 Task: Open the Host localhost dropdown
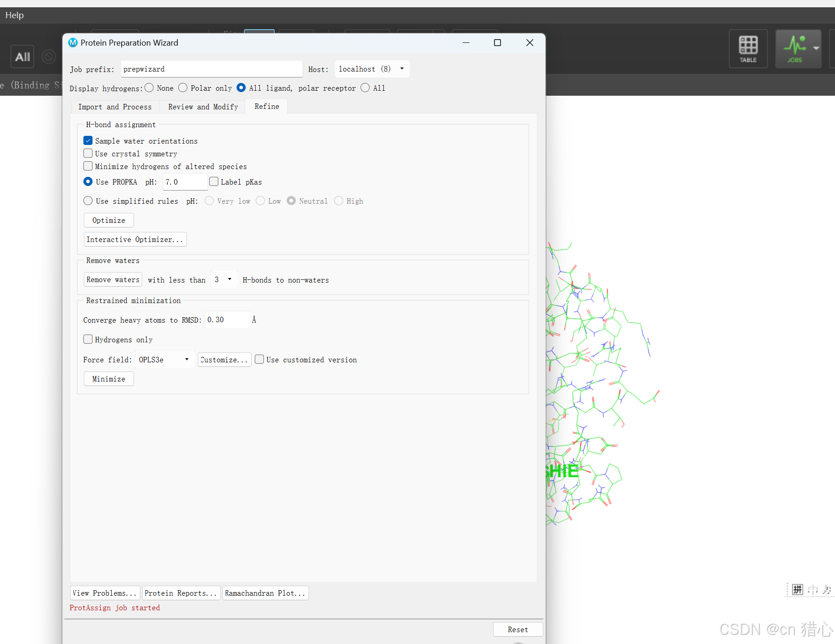(x=372, y=69)
